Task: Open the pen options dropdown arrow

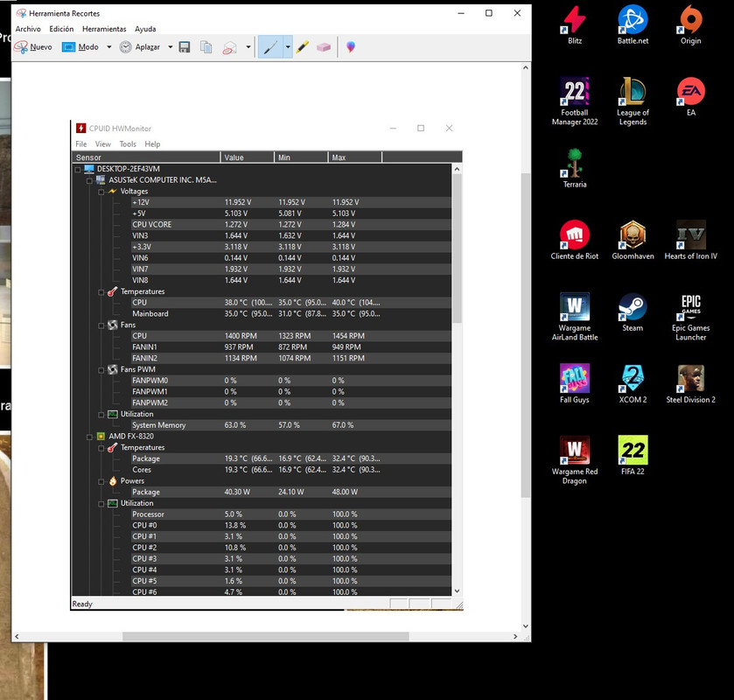Action: pyautogui.click(x=288, y=47)
